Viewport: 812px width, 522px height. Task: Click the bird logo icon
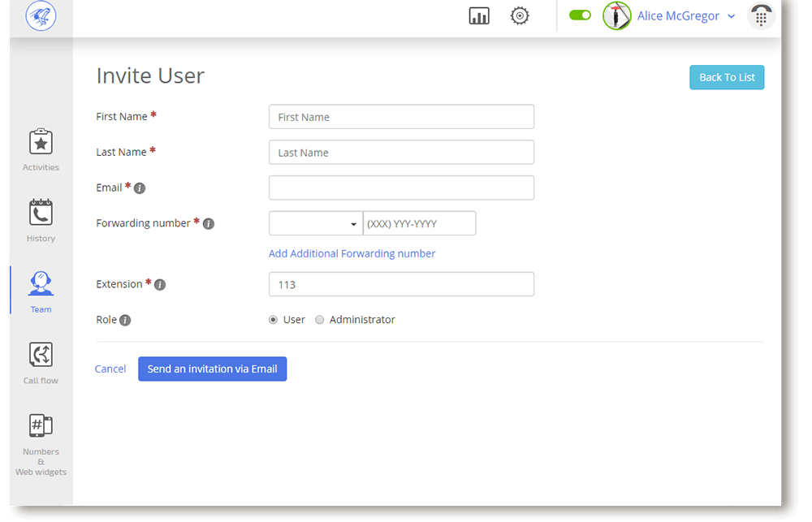41,15
